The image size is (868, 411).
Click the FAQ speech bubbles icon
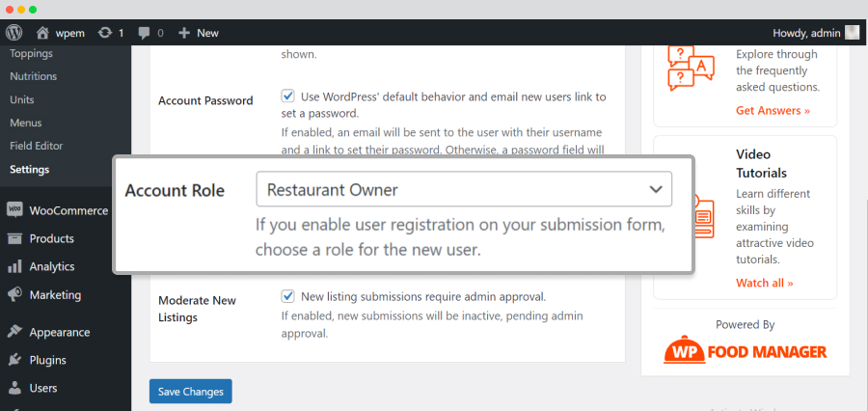coord(691,68)
